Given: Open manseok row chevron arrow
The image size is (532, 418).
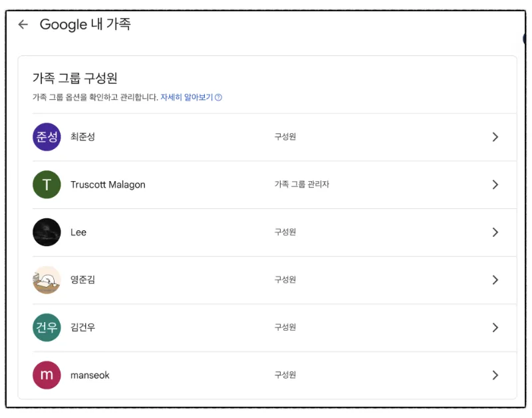Looking at the screenshot, I should [x=495, y=375].
